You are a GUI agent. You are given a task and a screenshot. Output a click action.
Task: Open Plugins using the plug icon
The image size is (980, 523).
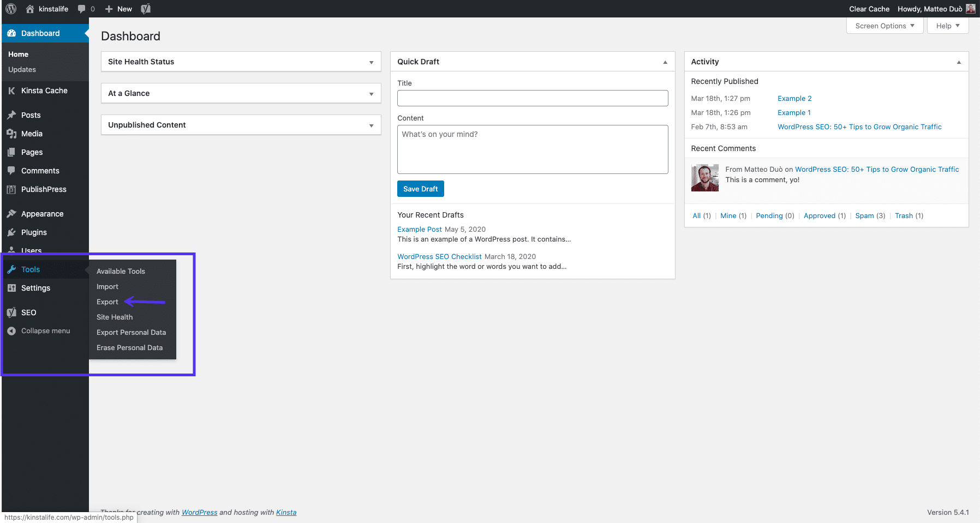[x=12, y=232]
